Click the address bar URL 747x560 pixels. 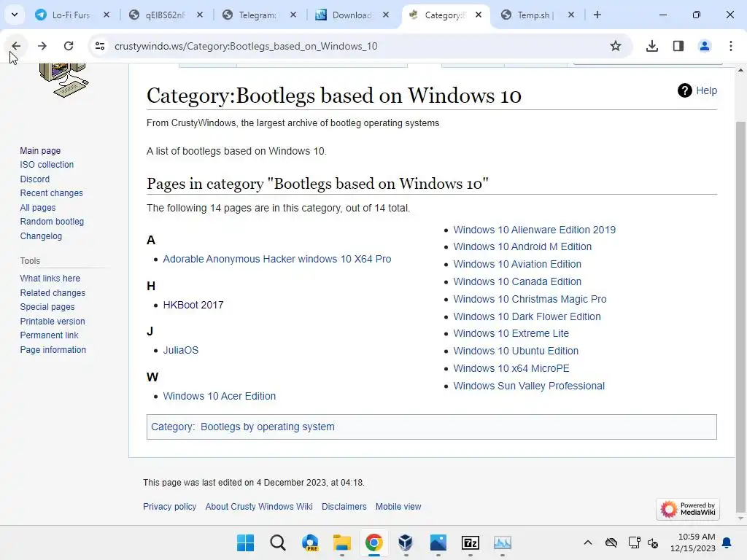(246, 46)
